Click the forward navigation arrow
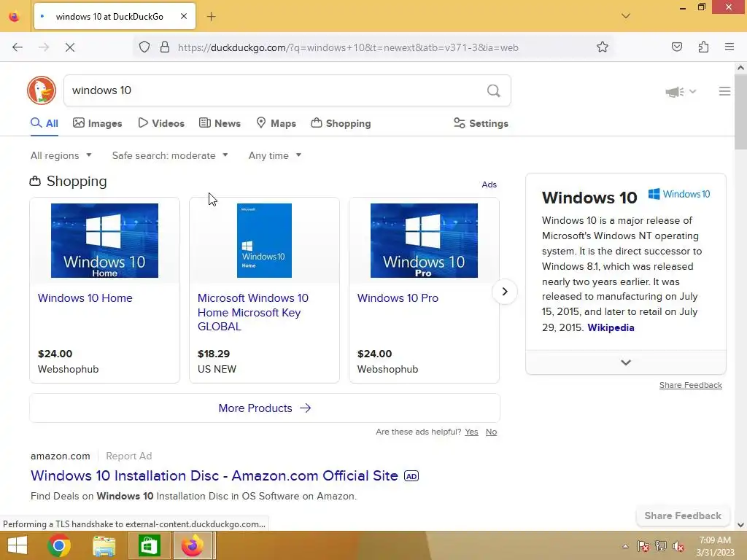 pos(44,47)
